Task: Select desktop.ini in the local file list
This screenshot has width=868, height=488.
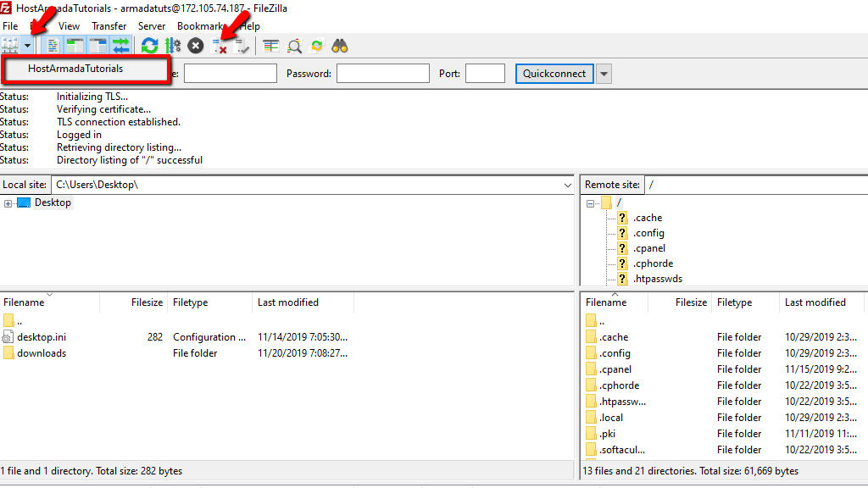Action: (42, 337)
